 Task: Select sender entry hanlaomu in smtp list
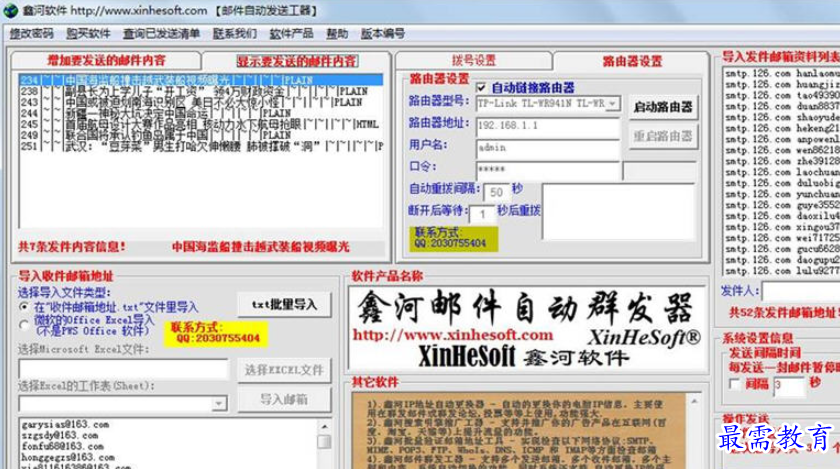782,73
